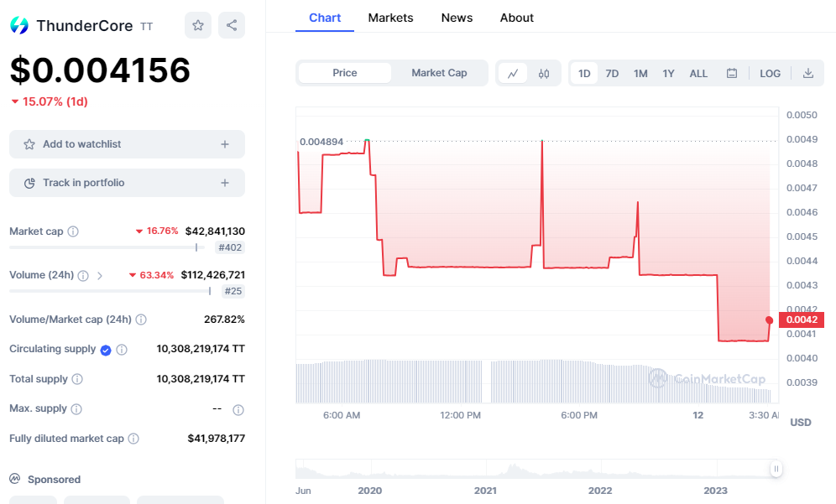Click the Market cap rank progress bar
Image resolution: width=836 pixels, height=504 pixels.
click(107, 247)
